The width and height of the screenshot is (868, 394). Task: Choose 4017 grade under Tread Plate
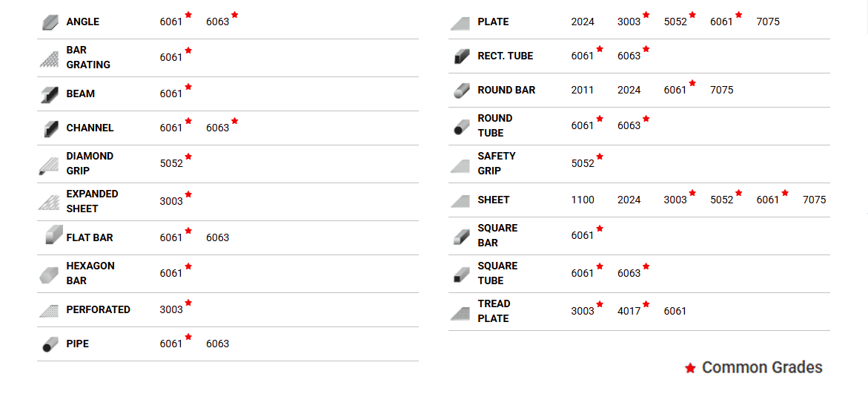[x=629, y=311]
